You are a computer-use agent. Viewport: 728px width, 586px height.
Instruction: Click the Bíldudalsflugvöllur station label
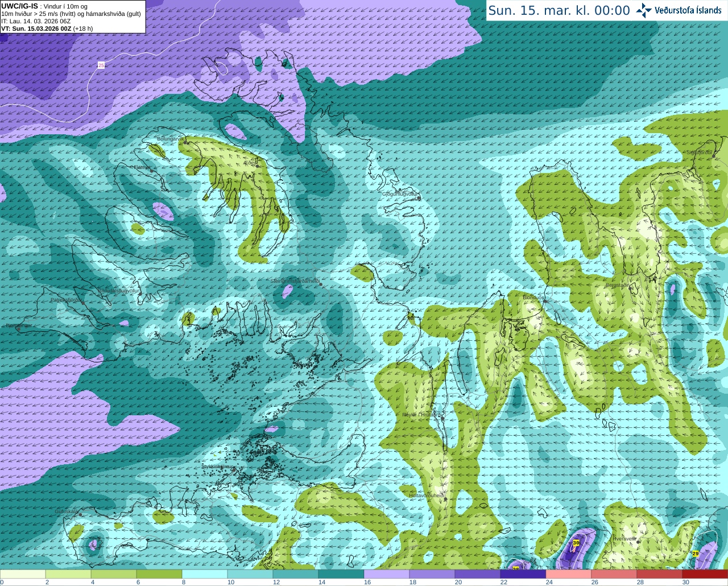coord(118,290)
